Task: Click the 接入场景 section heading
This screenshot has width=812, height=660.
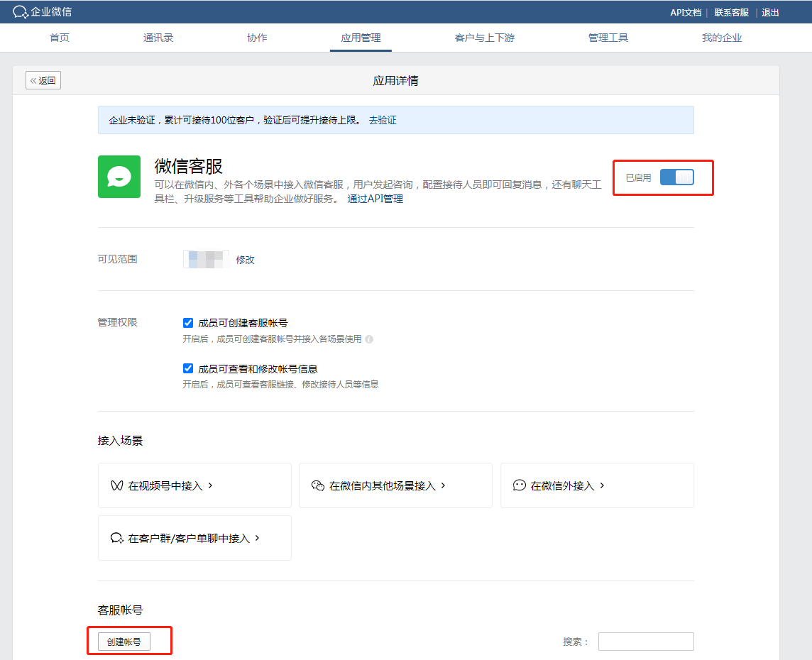Action: (x=120, y=441)
